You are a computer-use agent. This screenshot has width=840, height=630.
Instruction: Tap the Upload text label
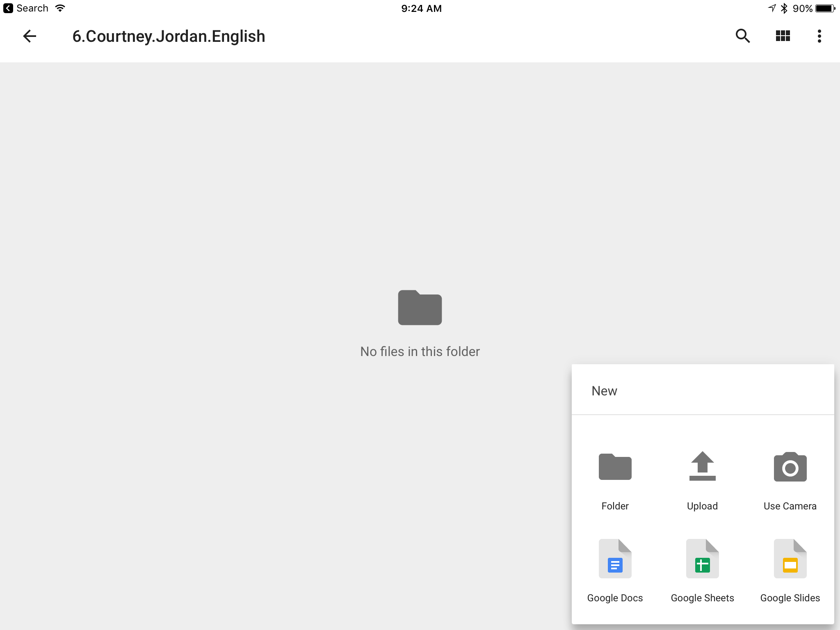point(702,506)
